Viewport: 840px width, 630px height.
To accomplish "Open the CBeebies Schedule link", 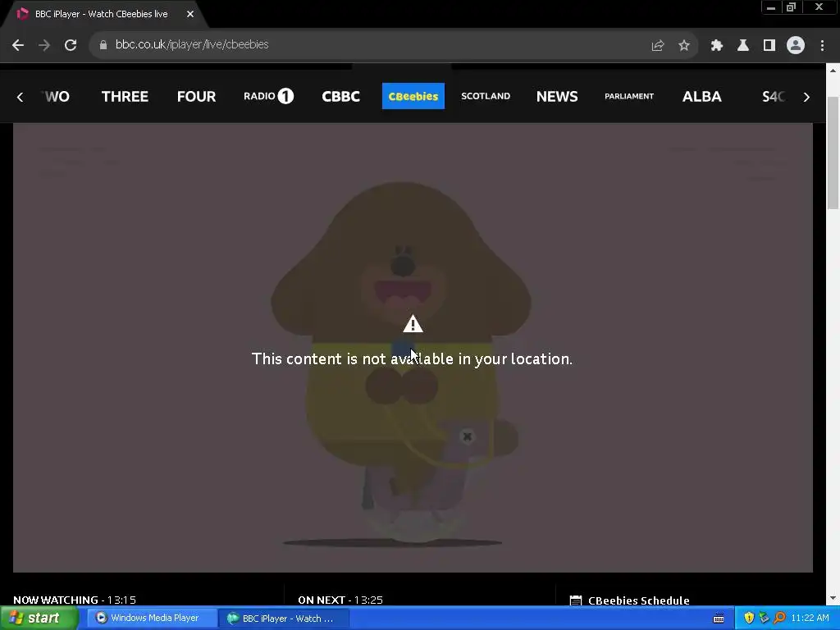I will (638, 600).
